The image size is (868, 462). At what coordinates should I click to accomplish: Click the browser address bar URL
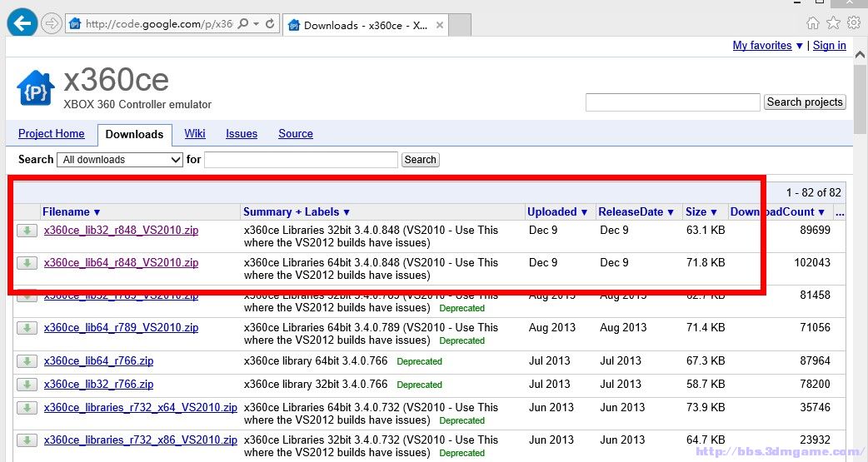point(159,24)
